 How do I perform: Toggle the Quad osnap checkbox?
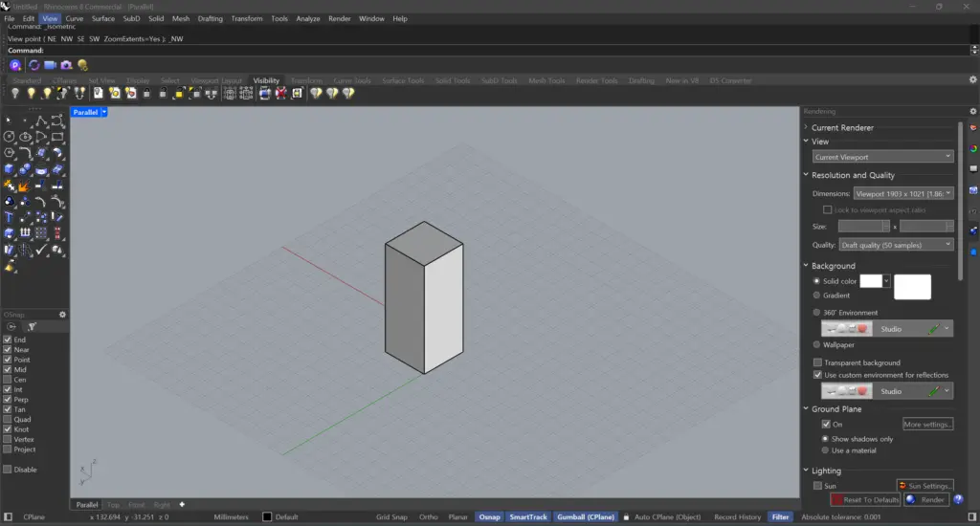tap(8, 420)
